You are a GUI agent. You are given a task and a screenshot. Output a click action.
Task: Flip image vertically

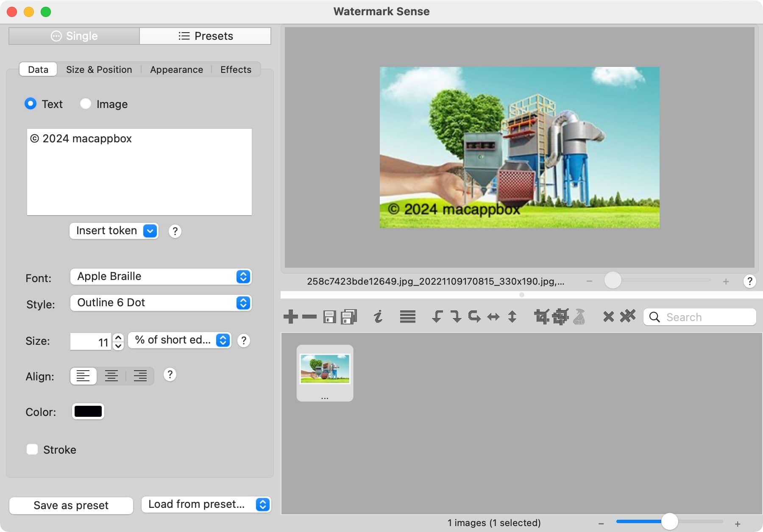(x=512, y=316)
